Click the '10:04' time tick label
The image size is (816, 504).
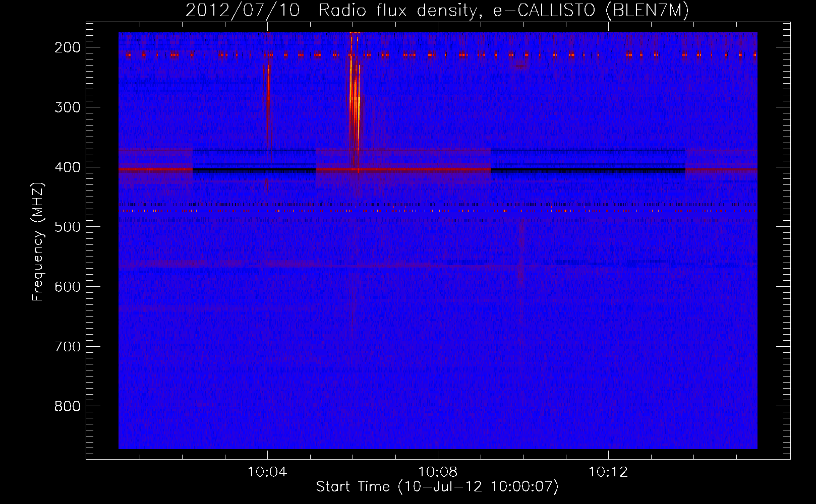point(267,472)
